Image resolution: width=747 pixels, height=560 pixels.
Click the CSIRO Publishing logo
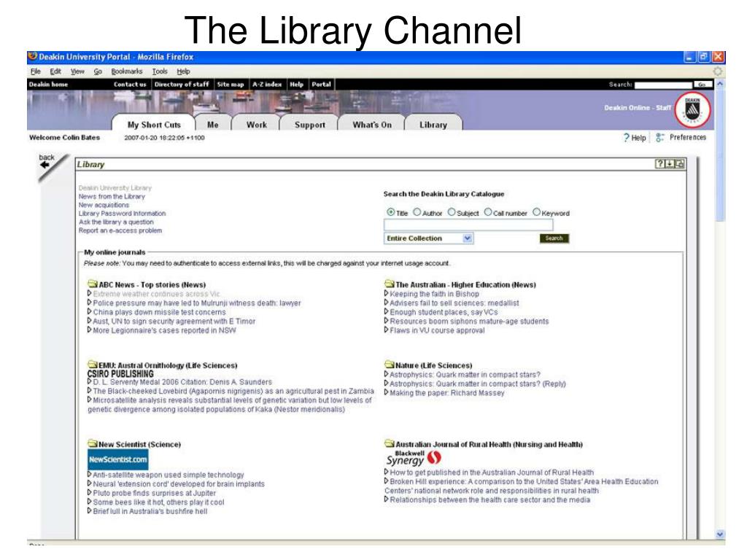pyautogui.click(x=120, y=374)
